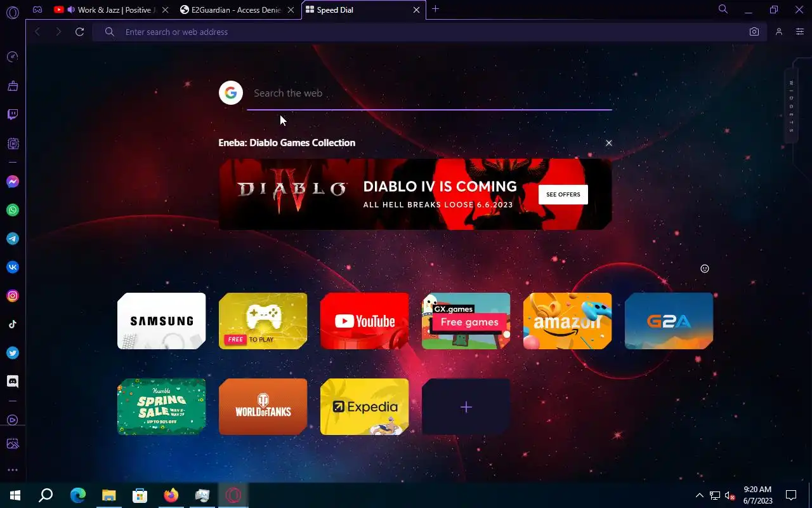The image size is (812, 508).
Task: Open the Opera menu logo
Action: point(13,12)
